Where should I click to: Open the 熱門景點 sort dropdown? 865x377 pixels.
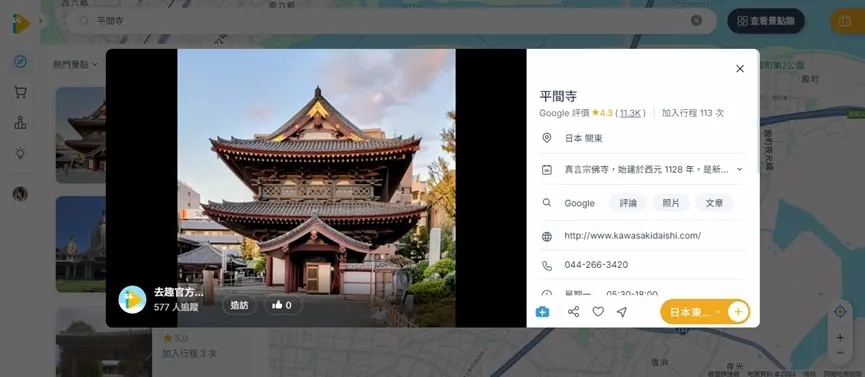[76, 65]
